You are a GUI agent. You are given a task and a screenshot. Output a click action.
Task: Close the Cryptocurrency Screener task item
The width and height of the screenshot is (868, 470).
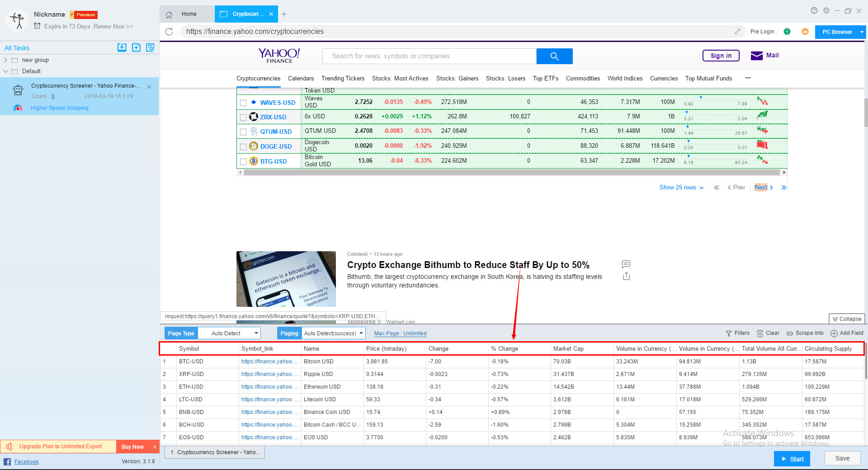[x=149, y=87]
